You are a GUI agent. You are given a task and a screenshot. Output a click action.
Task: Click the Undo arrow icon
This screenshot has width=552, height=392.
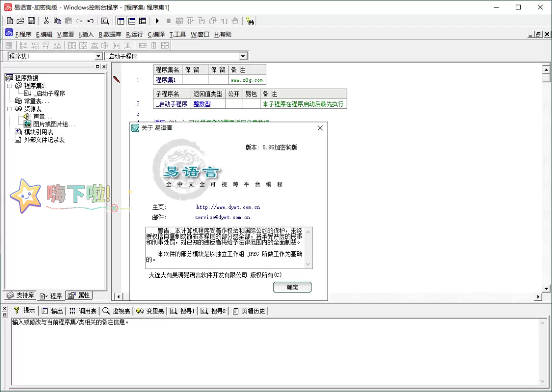pos(91,21)
